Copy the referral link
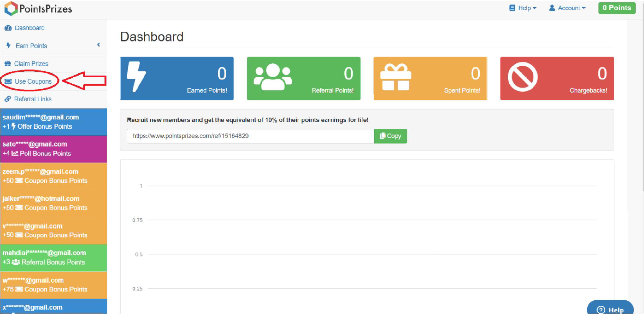Screen dimensions: 644x314 [390, 136]
